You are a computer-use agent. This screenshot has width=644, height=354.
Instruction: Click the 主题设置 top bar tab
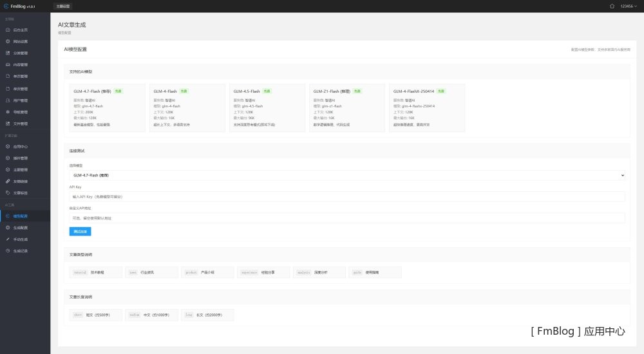coord(63,6)
